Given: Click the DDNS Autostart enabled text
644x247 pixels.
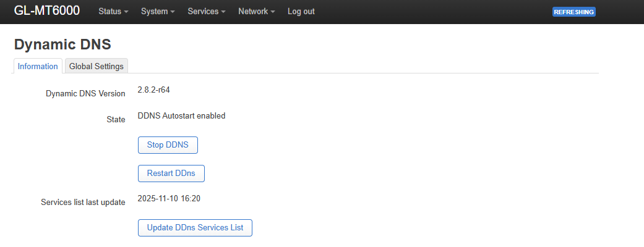Looking at the screenshot, I should pos(181,115).
